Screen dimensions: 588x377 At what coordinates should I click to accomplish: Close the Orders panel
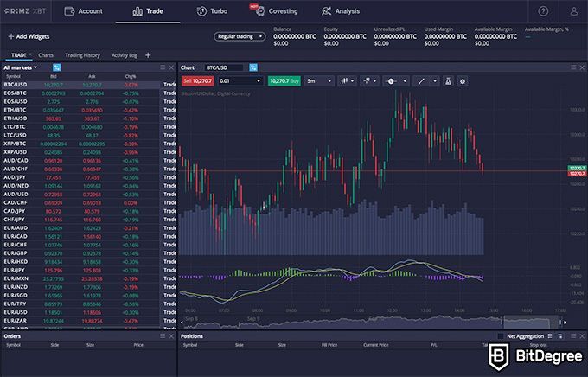pos(171,336)
